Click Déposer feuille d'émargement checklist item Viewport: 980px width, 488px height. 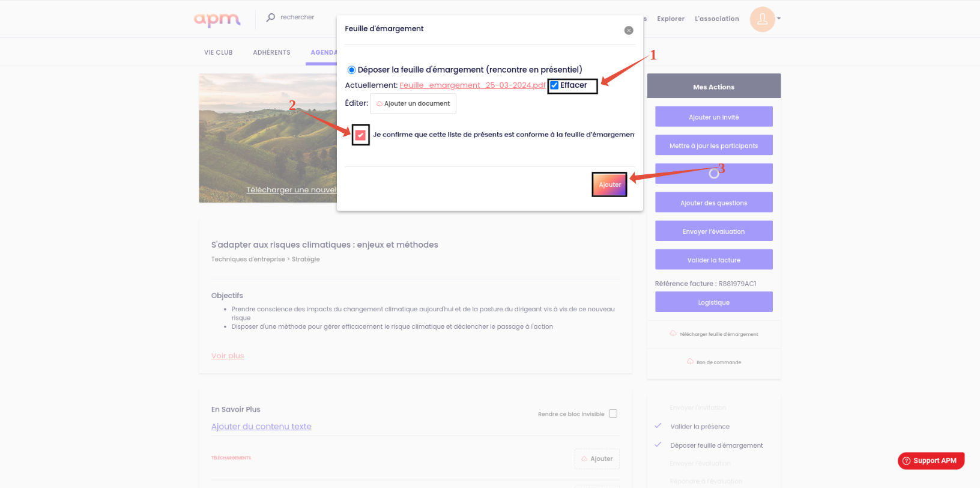[x=716, y=445]
